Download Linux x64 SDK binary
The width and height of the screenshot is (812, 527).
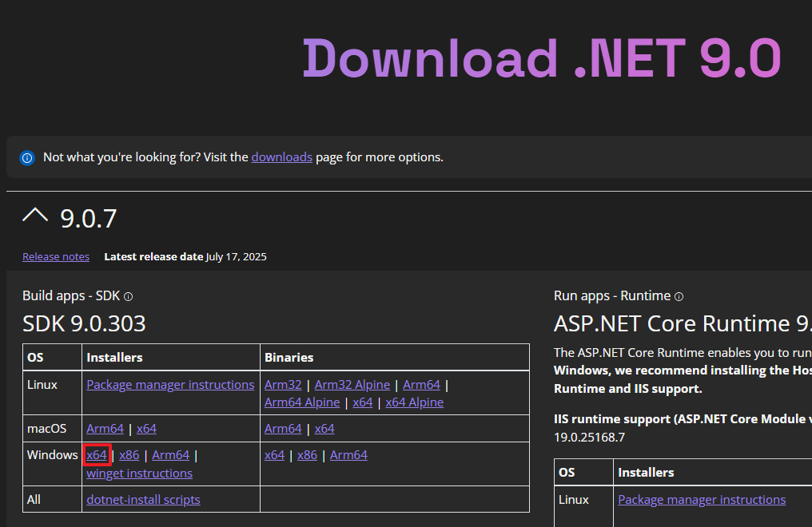pos(363,402)
